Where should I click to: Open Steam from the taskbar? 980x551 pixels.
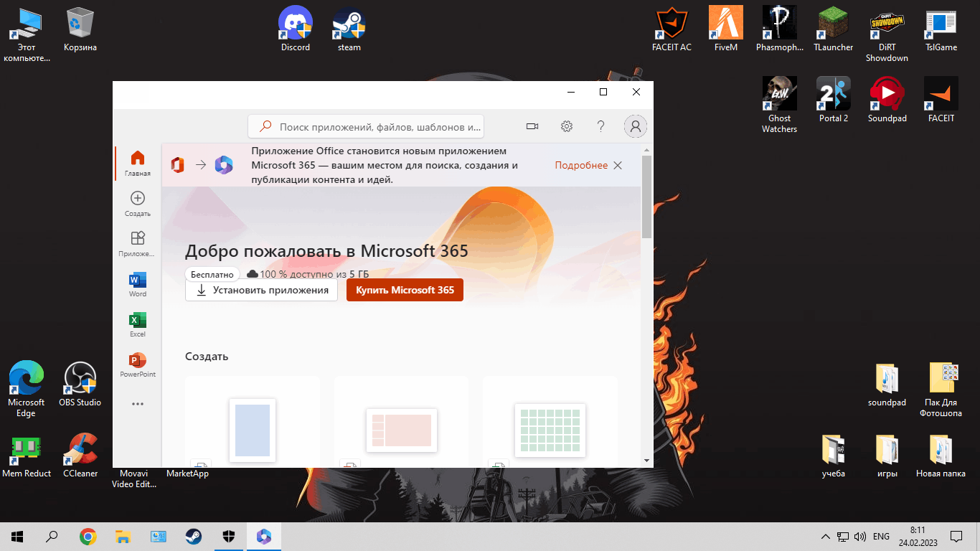pyautogui.click(x=194, y=536)
